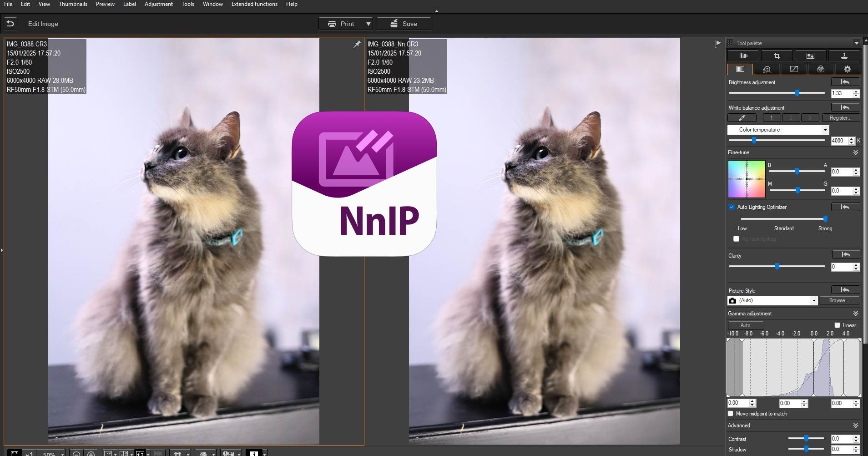Select the IMG_0388_Nn.CR3 preview image
This screenshot has height=456, width=868.
pos(545,241)
